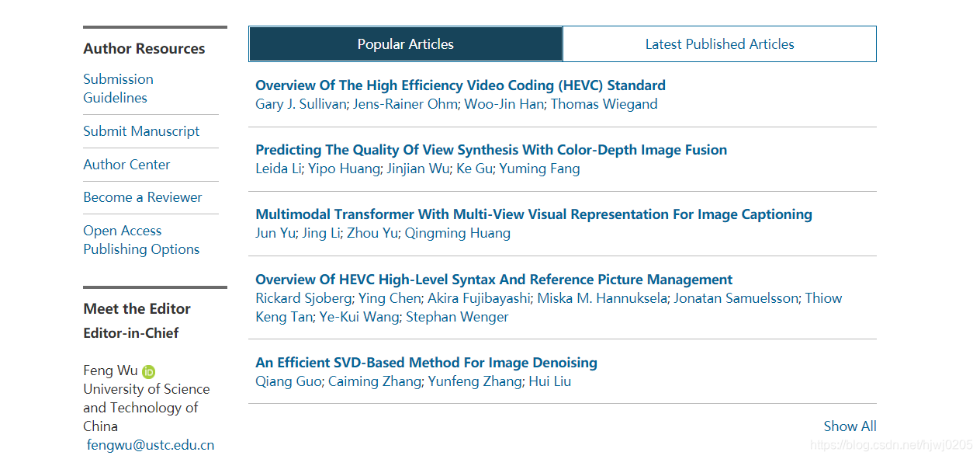
Task: Open Overview Of HEVC Standard article
Action: click(460, 85)
